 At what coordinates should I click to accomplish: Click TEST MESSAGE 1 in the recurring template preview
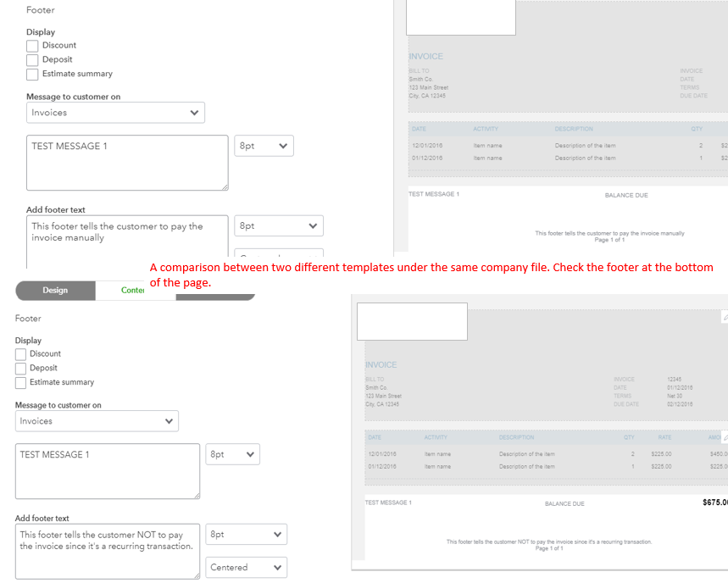coord(388,502)
